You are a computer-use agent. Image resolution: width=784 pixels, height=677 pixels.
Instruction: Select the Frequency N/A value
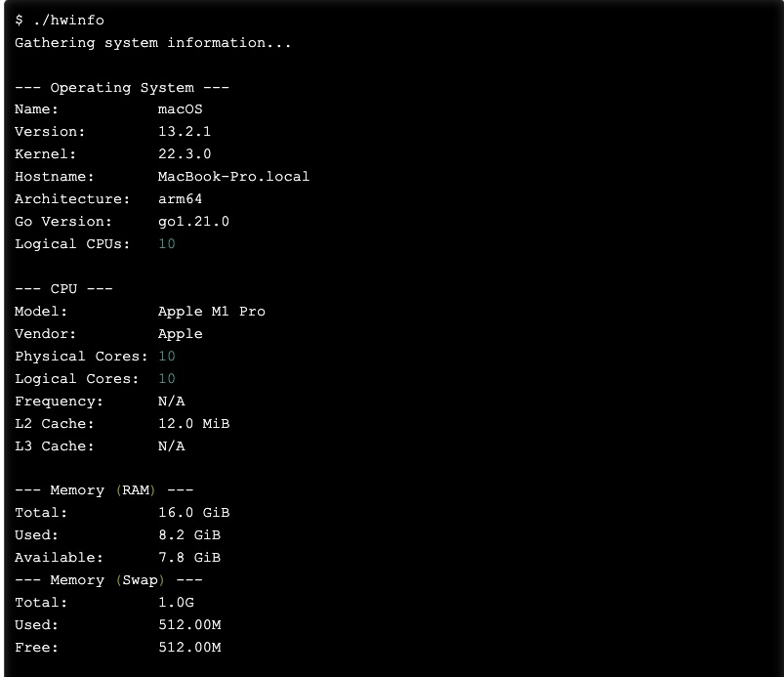pyautogui.click(x=171, y=401)
